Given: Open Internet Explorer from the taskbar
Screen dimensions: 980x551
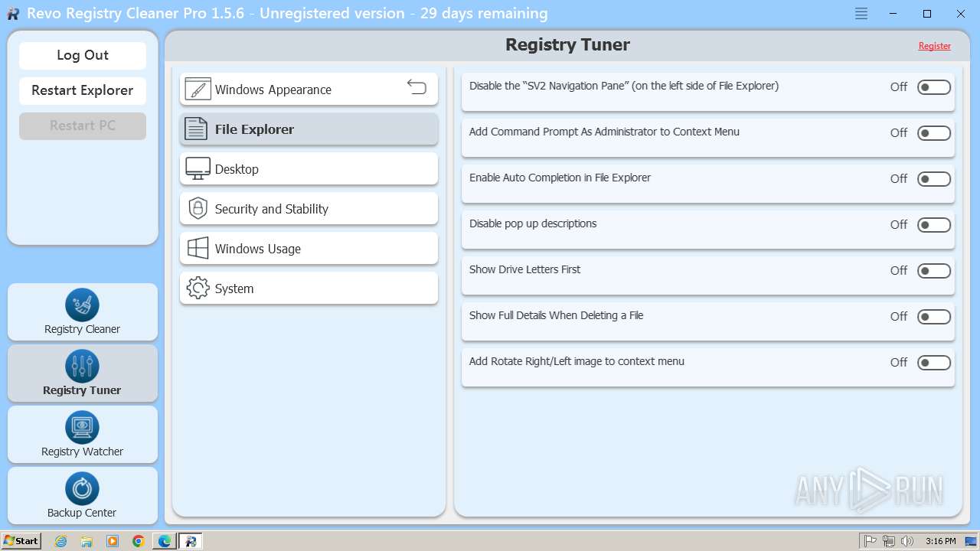Looking at the screenshot, I should coord(61,541).
